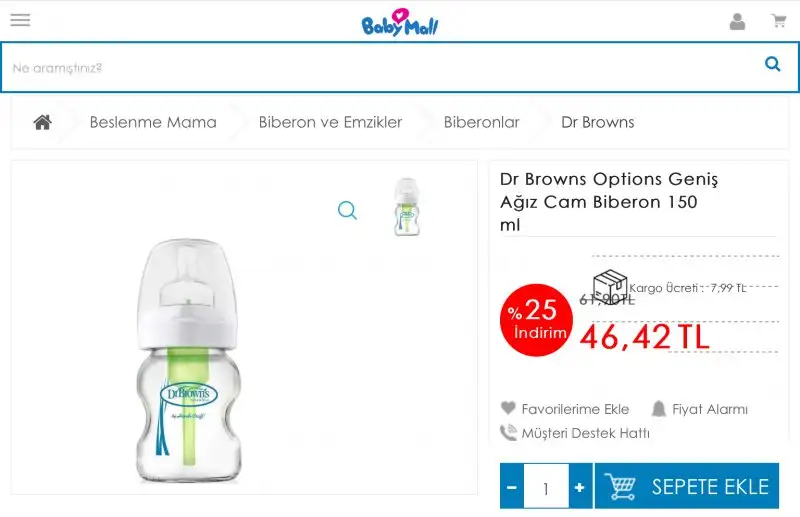Viewport: 800px width, 517px height.
Task: Click the BabyMall logo
Action: 400,22
